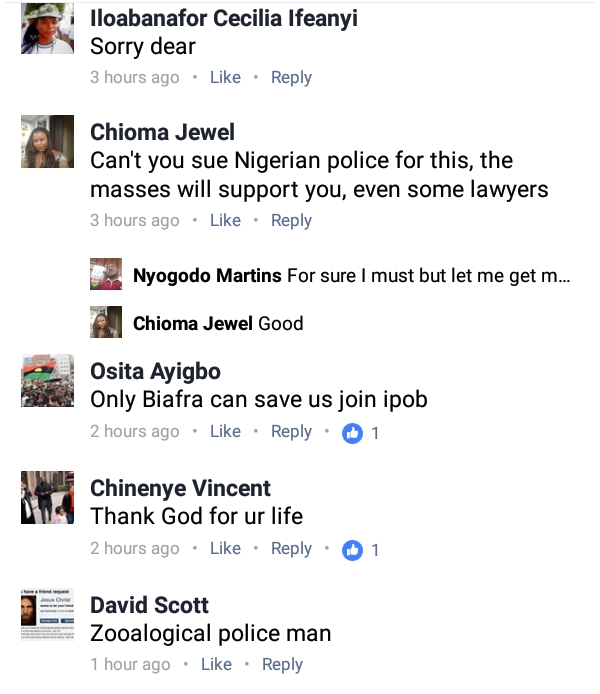Click Nyogodo Martins' small avatar in reply

point(106,275)
